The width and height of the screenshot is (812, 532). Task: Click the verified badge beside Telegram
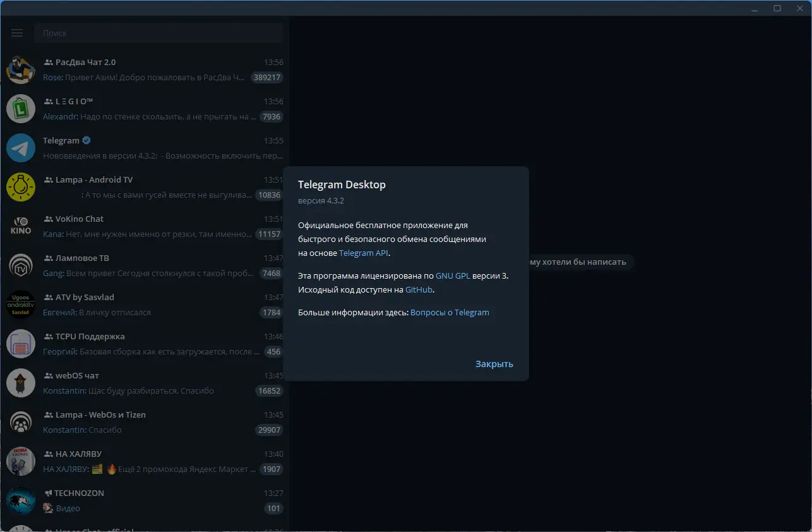[x=87, y=140]
